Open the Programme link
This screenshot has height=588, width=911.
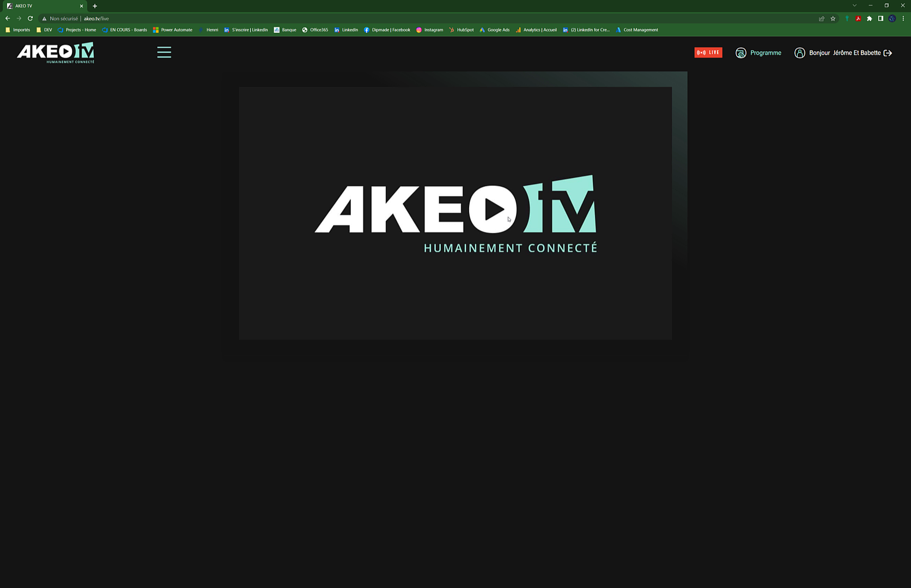(x=765, y=53)
